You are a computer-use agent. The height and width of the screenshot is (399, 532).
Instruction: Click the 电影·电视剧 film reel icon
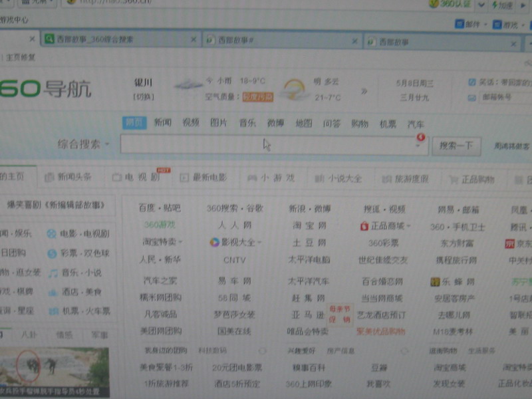click(52, 234)
